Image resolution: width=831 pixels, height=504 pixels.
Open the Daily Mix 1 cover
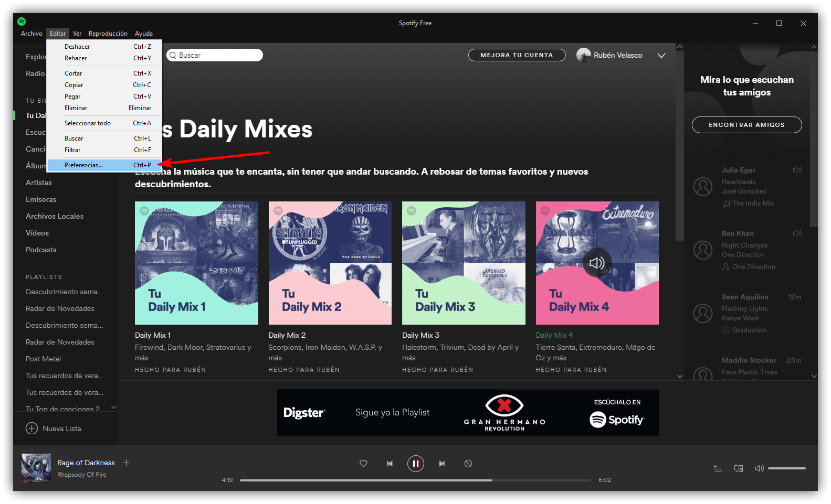pyautogui.click(x=196, y=263)
